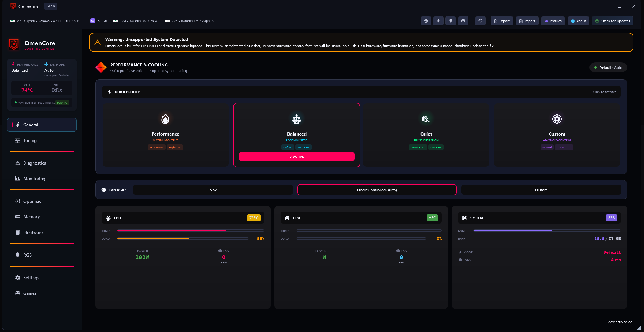644x332 pixels.
Task: Switch to the Monitoring page
Action: tap(42, 179)
